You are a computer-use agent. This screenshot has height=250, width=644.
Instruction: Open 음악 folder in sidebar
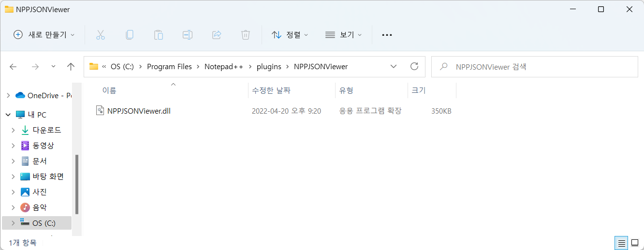[x=34, y=207]
